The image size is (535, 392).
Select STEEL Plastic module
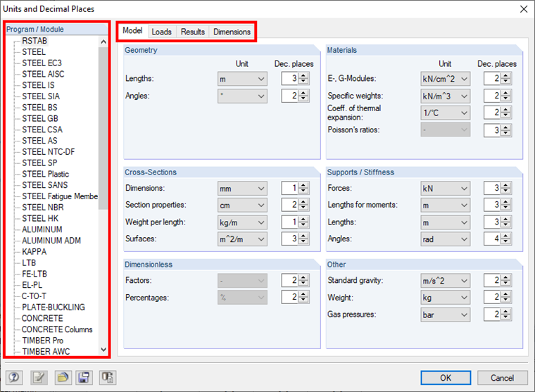(45, 174)
